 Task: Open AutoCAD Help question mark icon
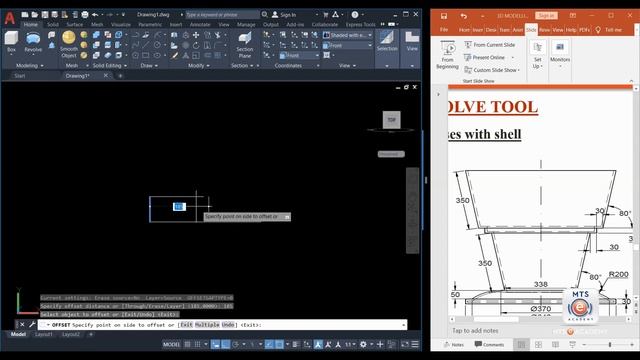point(355,15)
